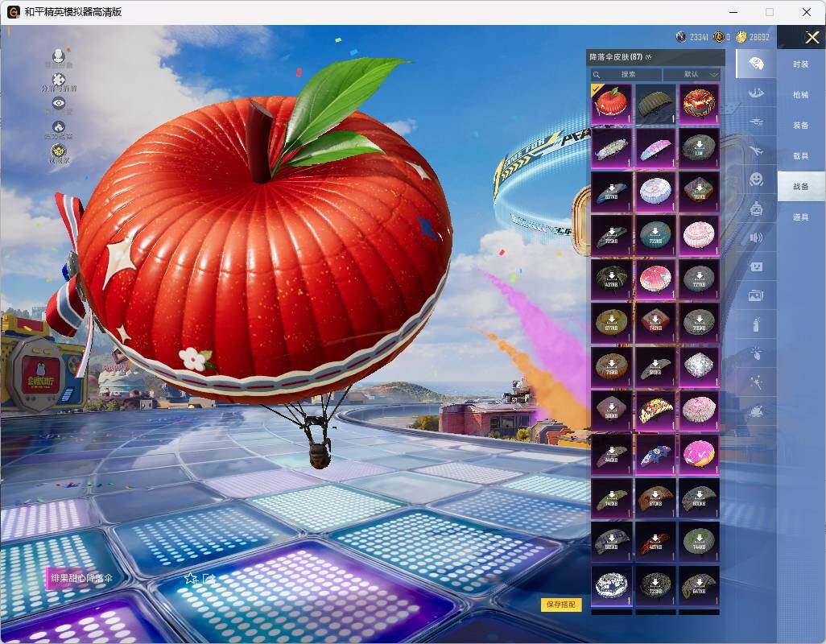Image resolution: width=826 pixels, height=644 pixels.
Task: Click the flame icon in left column
Action: [59, 126]
